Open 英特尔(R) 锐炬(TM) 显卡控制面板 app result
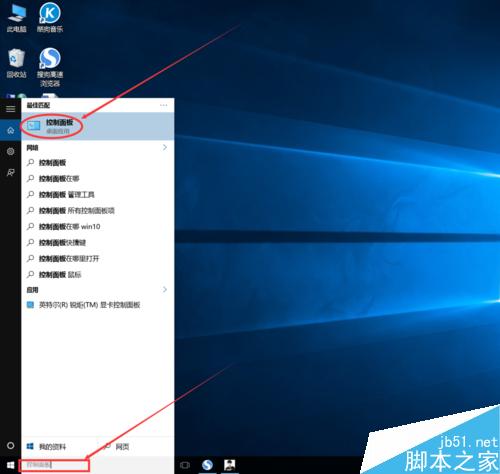This screenshot has width=500, height=474. pos(98,305)
